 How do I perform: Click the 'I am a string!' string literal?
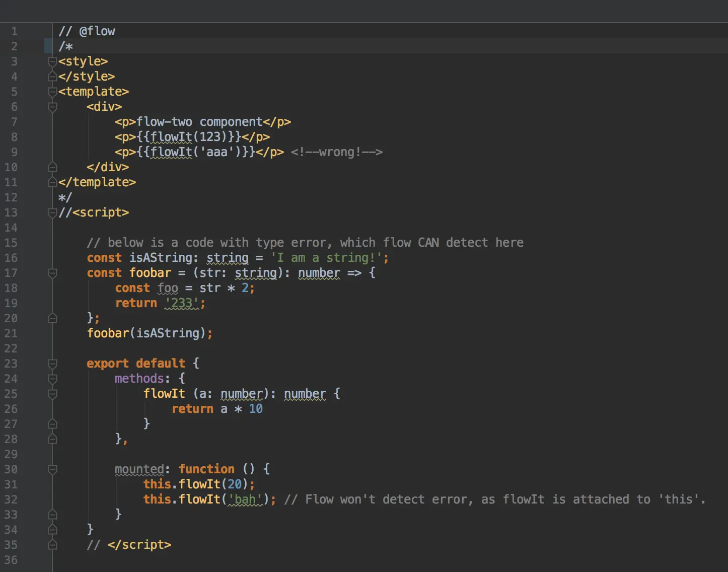[x=326, y=258]
